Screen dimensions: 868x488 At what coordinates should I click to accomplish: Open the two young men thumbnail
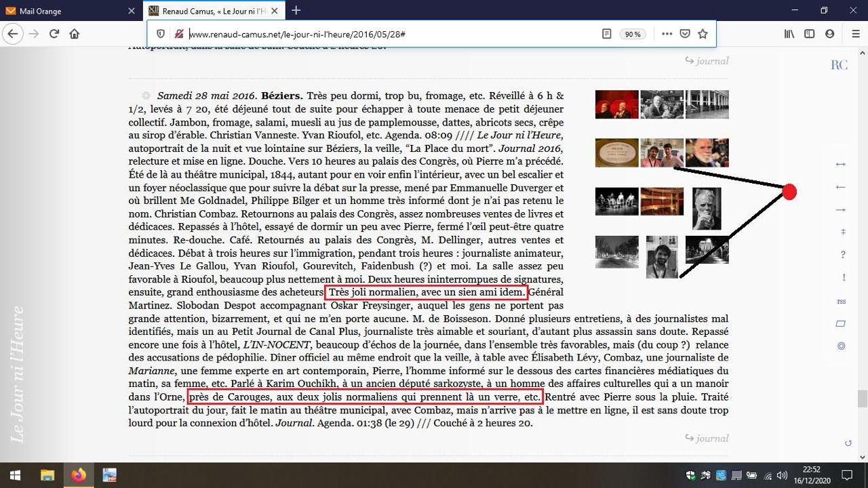pos(662,152)
